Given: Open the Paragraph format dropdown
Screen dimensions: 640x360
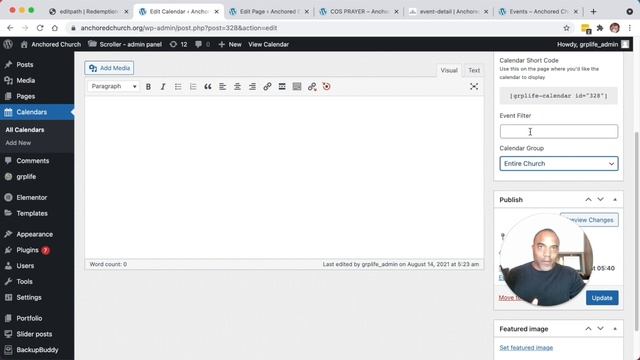Looking at the screenshot, I should 113,86.
